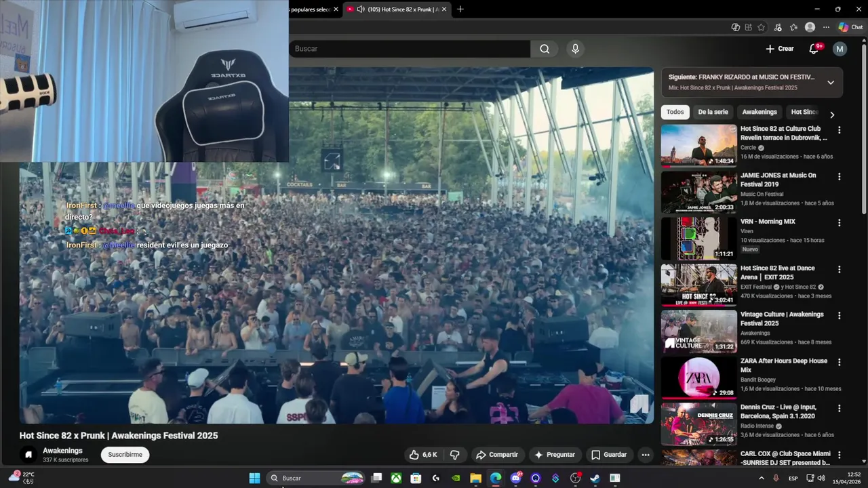Open ZARA After Hours Deep House thumbnail
Screen dimensions: 868x488
point(698,378)
